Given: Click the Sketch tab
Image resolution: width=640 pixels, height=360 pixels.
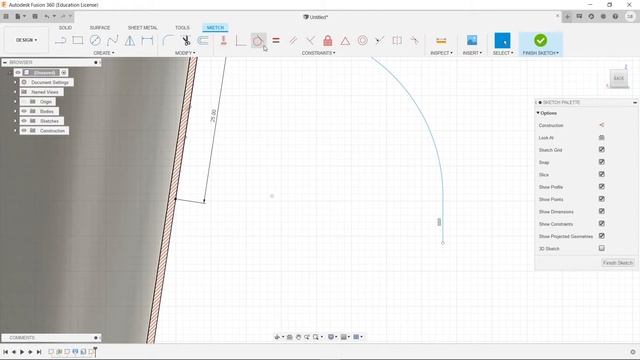Looking at the screenshot, I should [215, 28].
